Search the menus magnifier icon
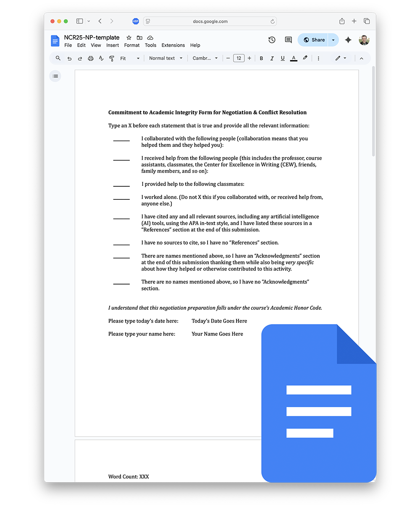Image resolution: width=420 pixels, height=507 pixels. (58, 58)
